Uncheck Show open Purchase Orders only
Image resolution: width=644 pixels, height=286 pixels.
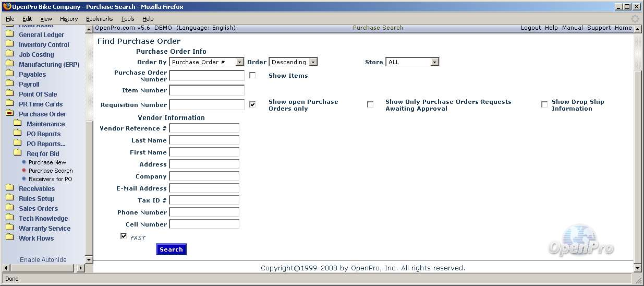[x=252, y=104]
